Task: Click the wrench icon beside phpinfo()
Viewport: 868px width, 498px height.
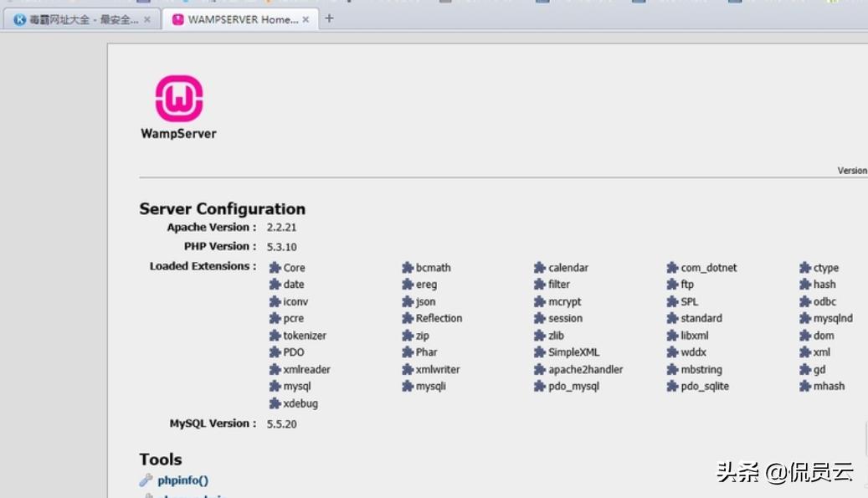Action: [146, 480]
